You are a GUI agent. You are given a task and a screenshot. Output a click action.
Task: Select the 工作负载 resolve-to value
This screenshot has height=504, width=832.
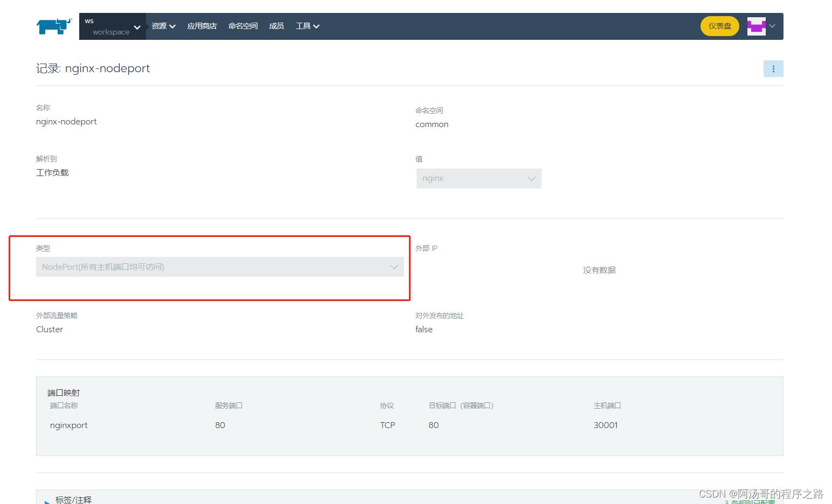tap(52, 173)
